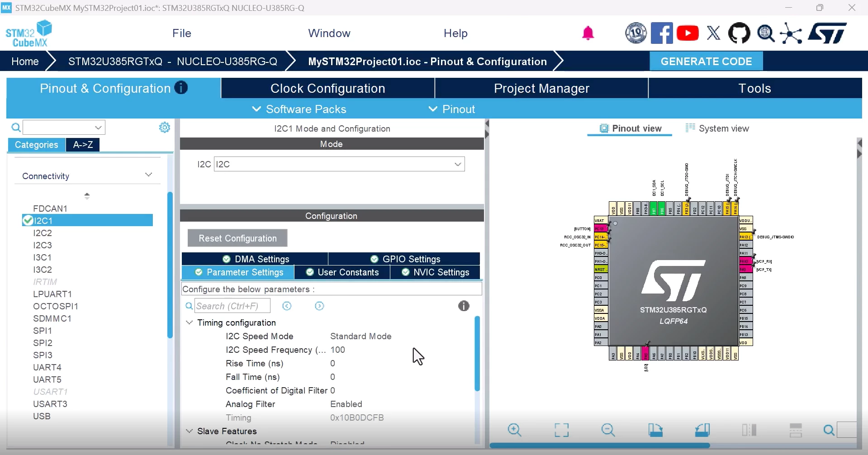This screenshot has height=455, width=868.
Task: Open the notifications bell icon
Action: point(588,33)
